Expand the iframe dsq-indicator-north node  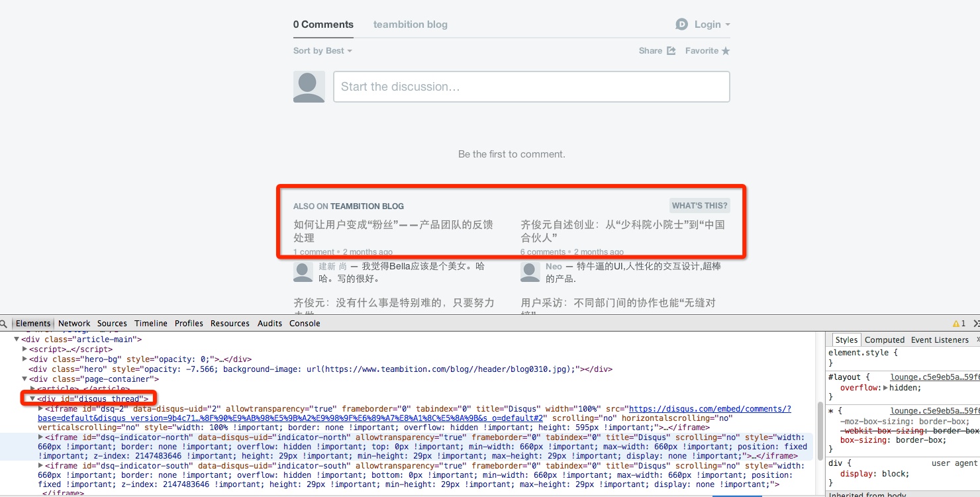coord(40,437)
